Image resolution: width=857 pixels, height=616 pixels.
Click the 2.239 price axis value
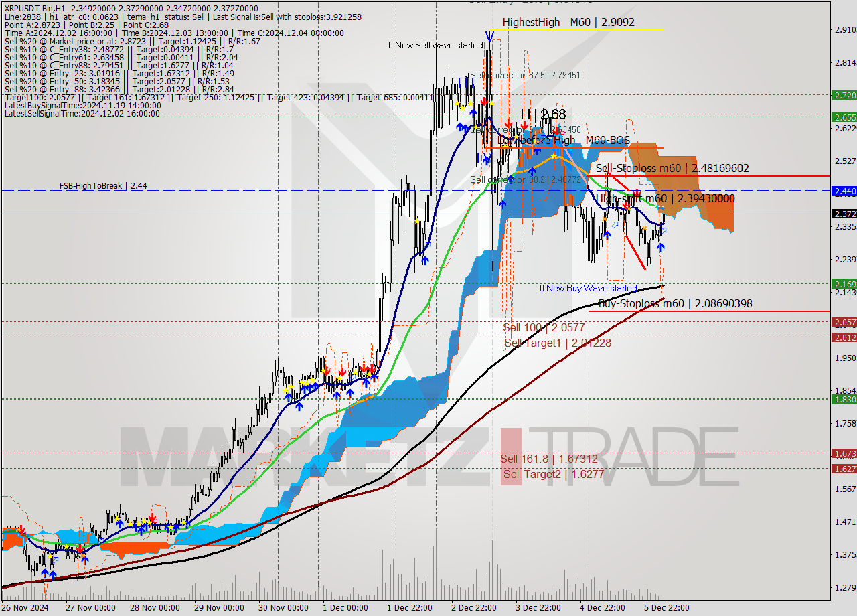[x=846, y=259]
